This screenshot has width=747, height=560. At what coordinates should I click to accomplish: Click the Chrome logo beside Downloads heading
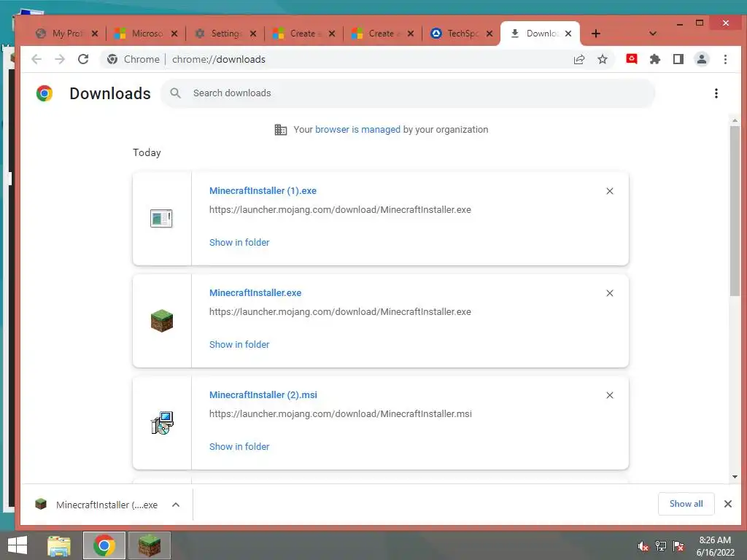[x=44, y=93]
